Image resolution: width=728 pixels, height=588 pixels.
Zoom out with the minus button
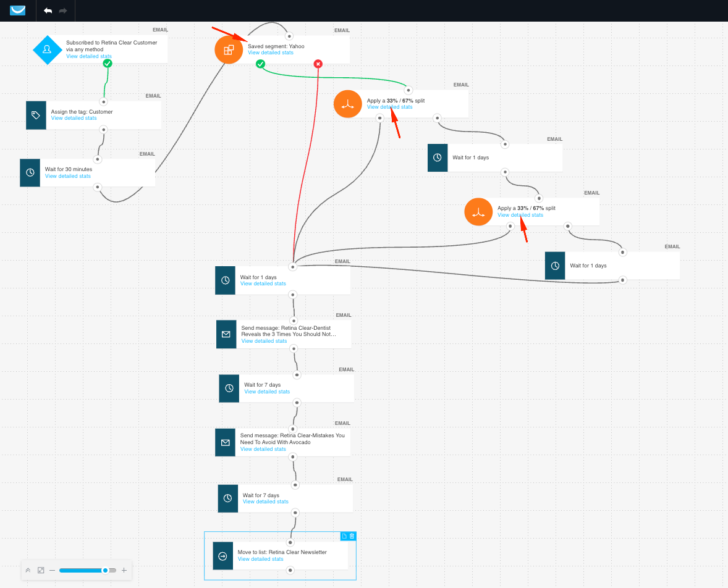[53, 570]
